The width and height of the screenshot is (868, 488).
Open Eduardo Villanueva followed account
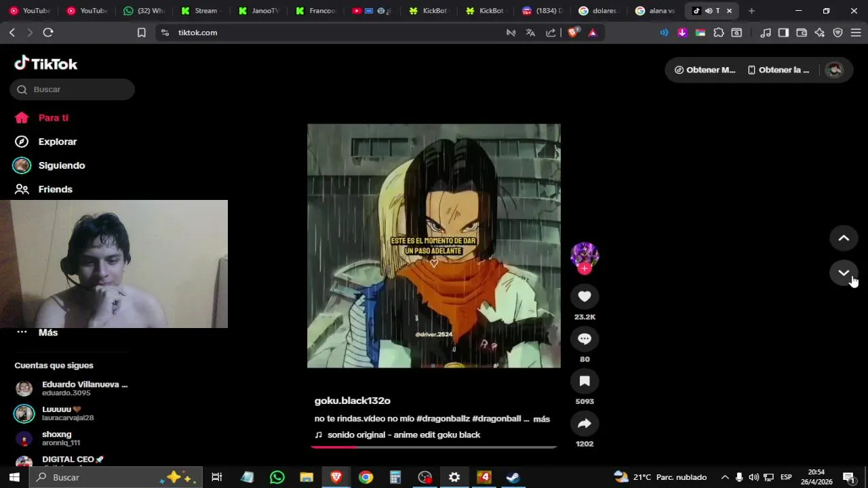coord(72,388)
